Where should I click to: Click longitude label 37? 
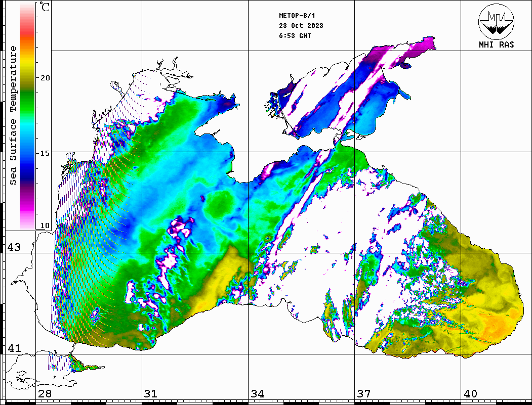pos(364,394)
